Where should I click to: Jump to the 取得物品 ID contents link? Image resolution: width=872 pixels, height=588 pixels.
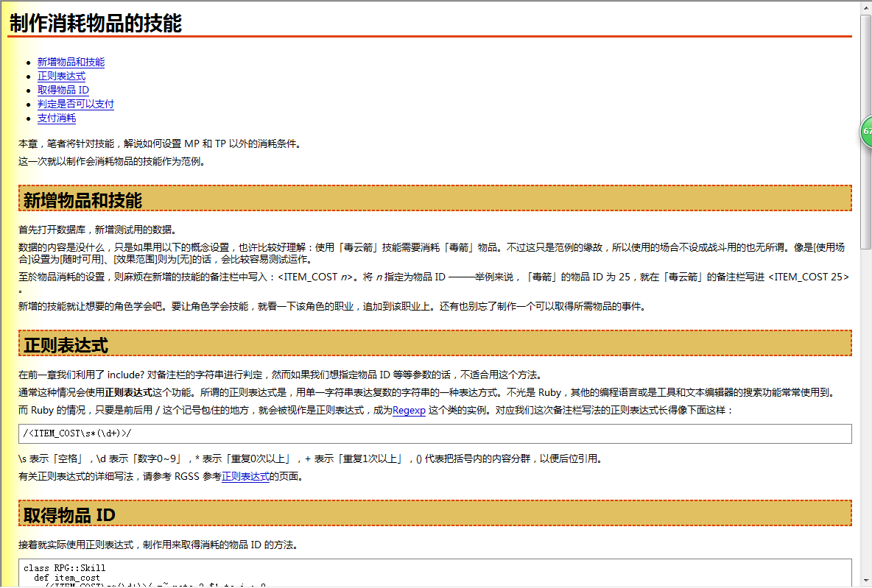(x=63, y=90)
